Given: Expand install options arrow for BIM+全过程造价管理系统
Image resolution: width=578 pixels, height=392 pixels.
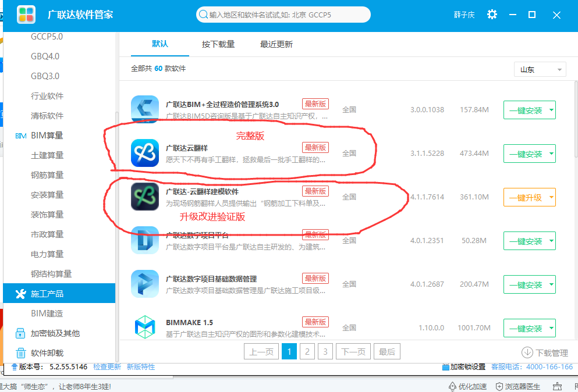Looking at the screenshot, I should coord(551,110).
